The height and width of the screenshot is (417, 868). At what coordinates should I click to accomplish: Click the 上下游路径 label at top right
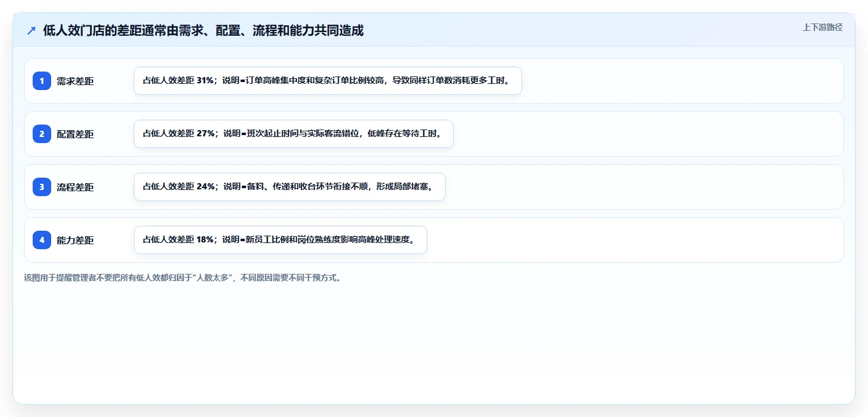click(822, 27)
